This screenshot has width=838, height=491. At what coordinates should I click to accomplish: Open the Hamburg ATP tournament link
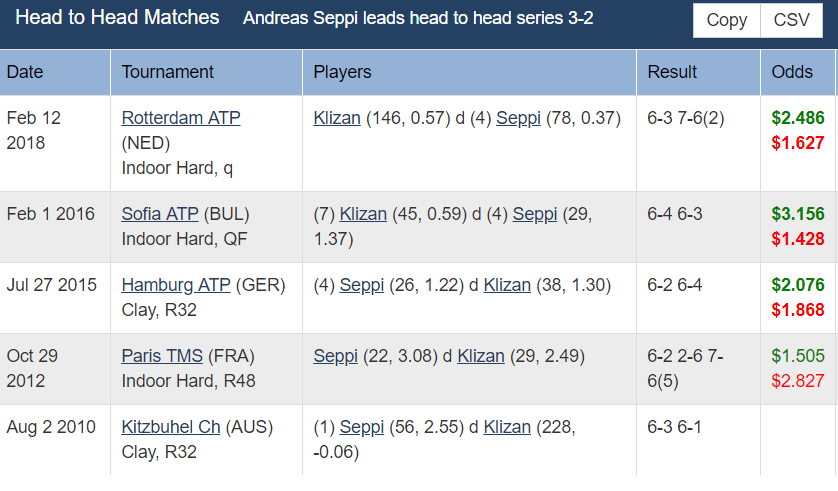[x=176, y=285]
